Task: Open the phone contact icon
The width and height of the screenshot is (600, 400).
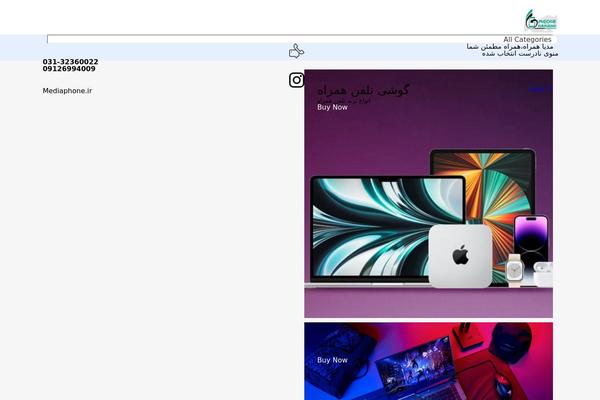Action: (x=296, y=51)
